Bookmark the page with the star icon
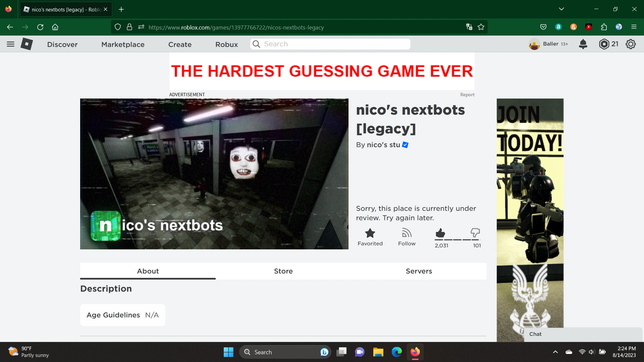644x362 pixels. [481, 27]
